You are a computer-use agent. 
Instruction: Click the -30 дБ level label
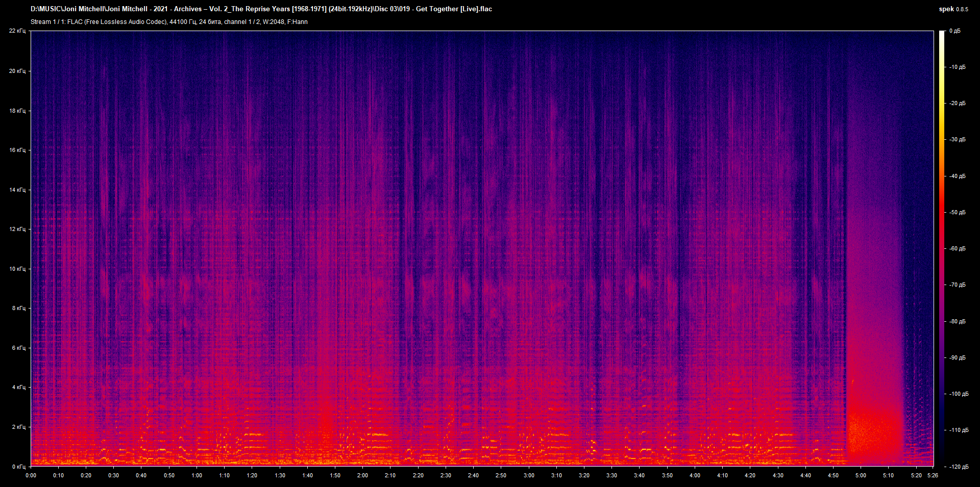pos(957,139)
